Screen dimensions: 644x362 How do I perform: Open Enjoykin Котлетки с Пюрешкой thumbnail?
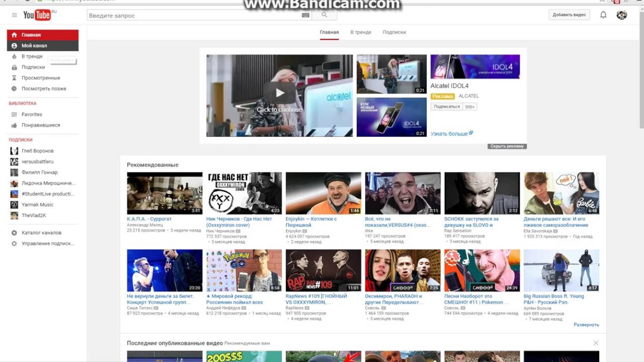pos(324,194)
